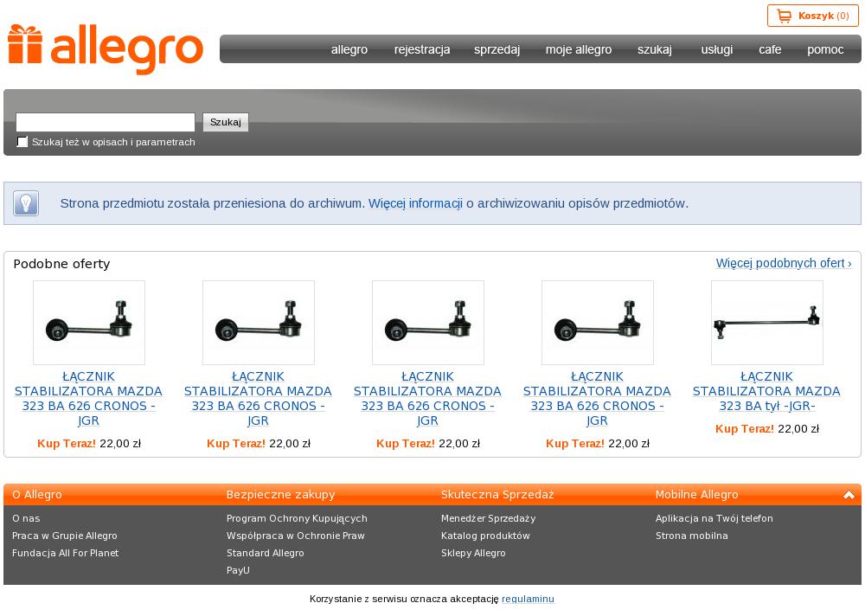This screenshot has height=616, width=865.
Task: Open the 'MAZDA 323 BA tył -JGR-' offer link
Action: pos(766,391)
